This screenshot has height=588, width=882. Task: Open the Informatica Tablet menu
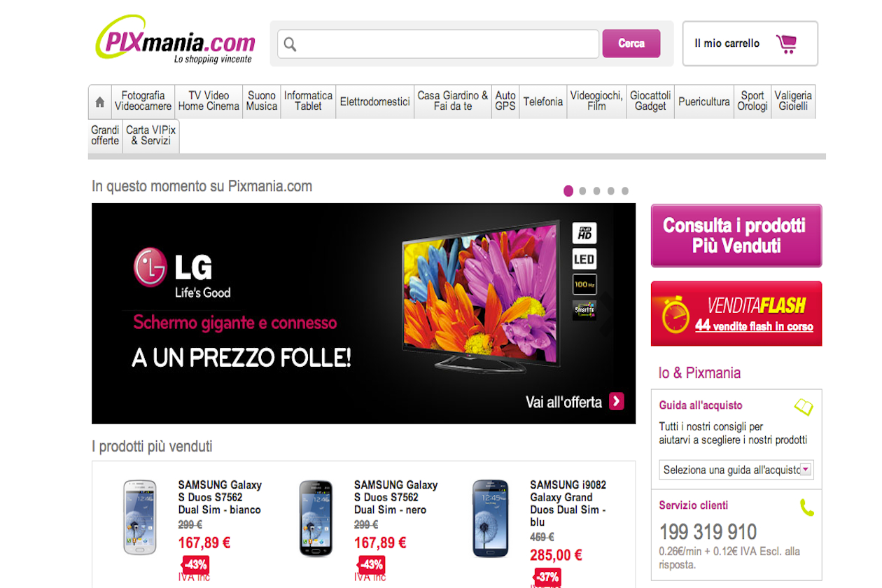308,101
